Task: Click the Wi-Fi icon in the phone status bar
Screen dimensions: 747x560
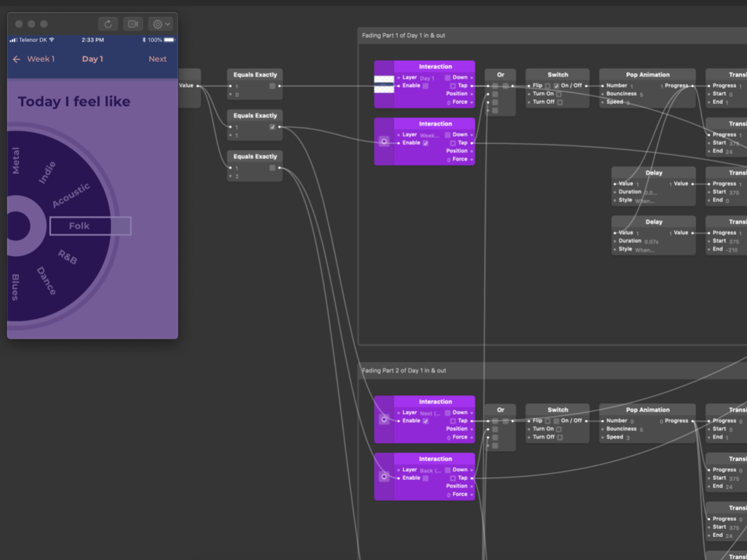Action: (x=52, y=40)
